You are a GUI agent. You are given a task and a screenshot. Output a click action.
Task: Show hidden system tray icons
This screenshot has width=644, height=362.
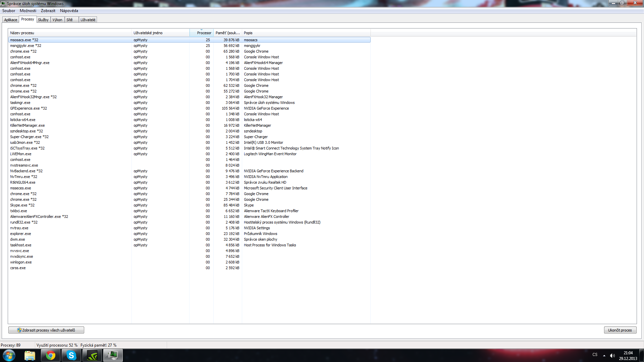(x=604, y=355)
